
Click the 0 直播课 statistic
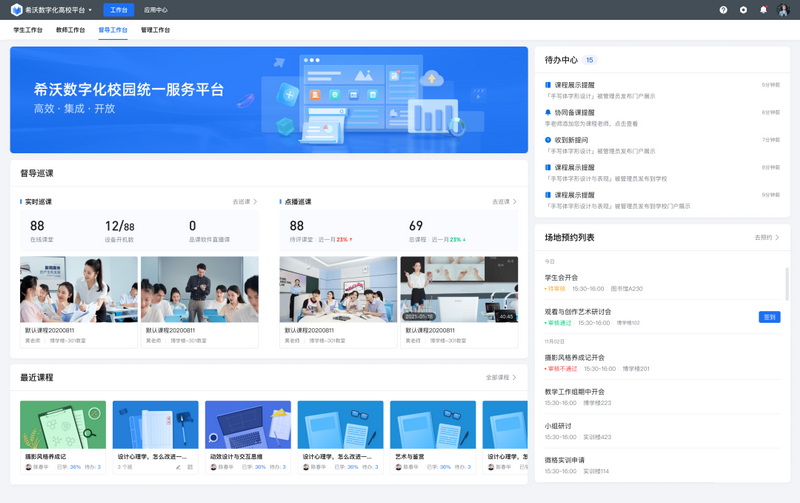(x=209, y=231)
